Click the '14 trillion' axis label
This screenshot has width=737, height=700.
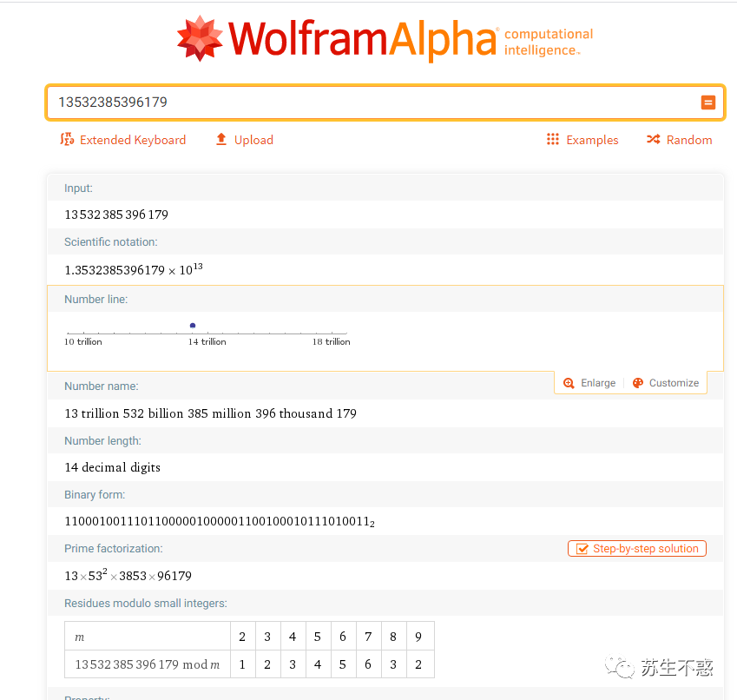[x=207, y=342]
